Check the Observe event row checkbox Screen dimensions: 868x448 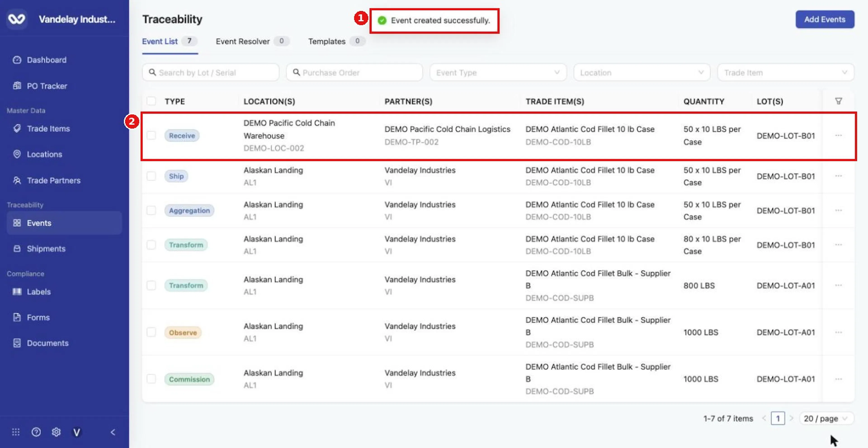pyautogui.click(x=151, y=332)
